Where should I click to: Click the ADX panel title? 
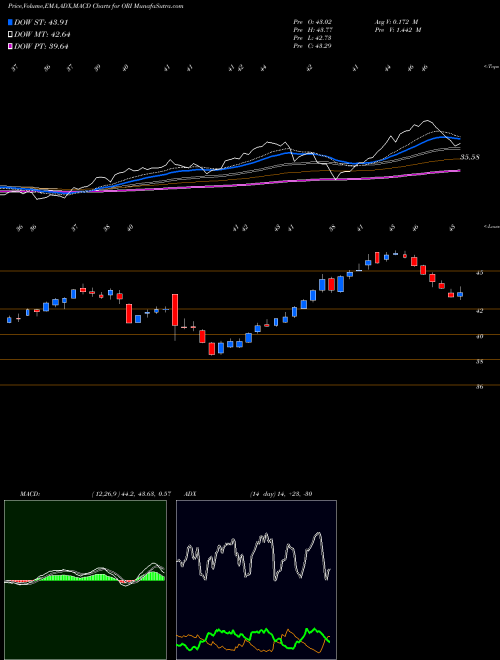[x=190, y=494]
